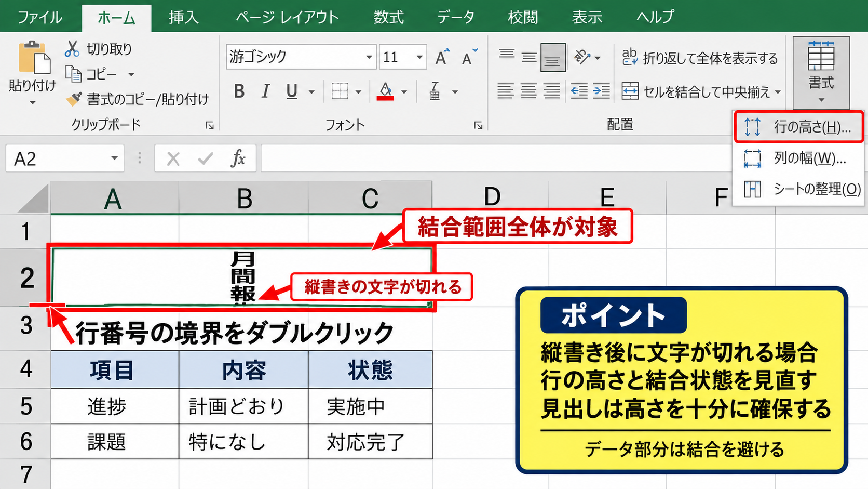Toggle Bold formatting
Viewport: 868px width, 489px height.
click(239, 91)
